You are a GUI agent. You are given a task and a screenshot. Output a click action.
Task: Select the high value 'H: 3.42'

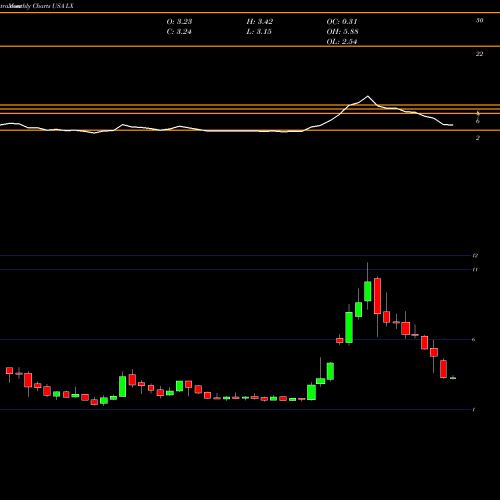click(x=260, y=22)
